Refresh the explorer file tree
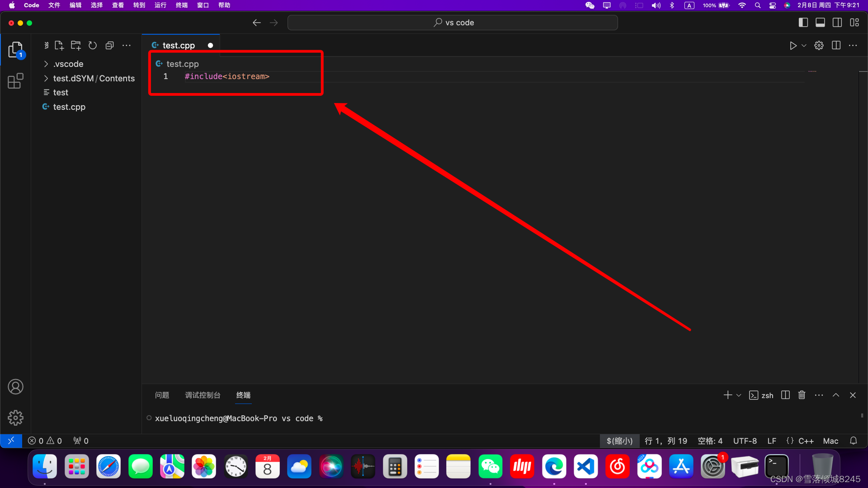This screenshot has width=868, height=488. tap(93, 46)
